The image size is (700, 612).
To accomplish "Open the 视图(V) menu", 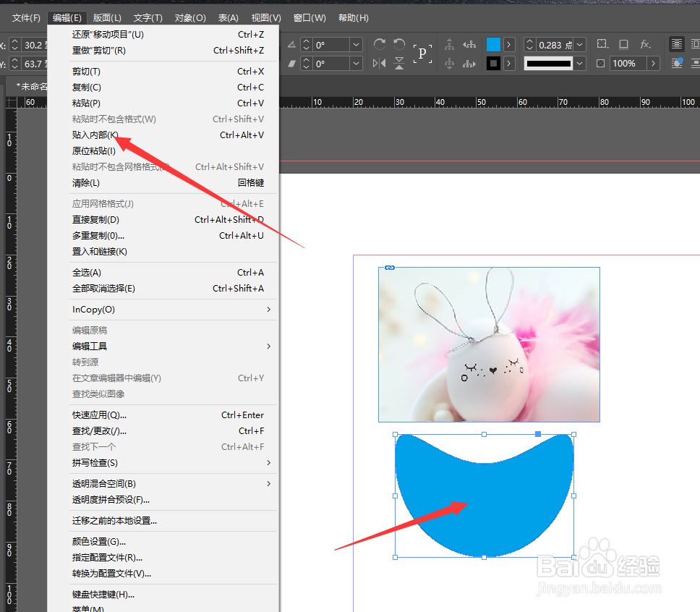I will point(266,18).
